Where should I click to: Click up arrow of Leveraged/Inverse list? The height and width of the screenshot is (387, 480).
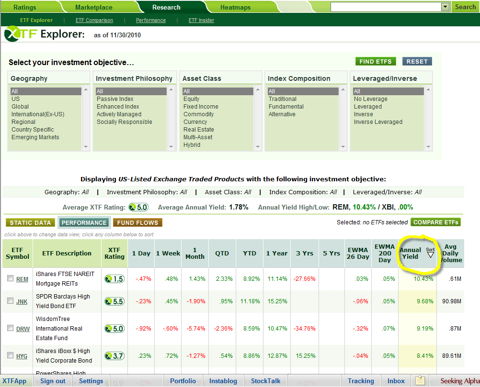pyautogui.click(x=428, y=90)
